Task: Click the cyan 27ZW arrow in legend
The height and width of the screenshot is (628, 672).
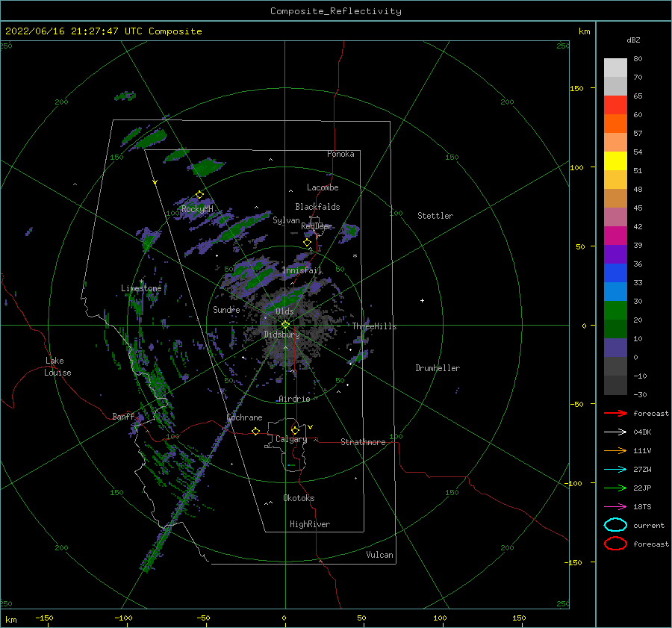Action: point(615,470)
